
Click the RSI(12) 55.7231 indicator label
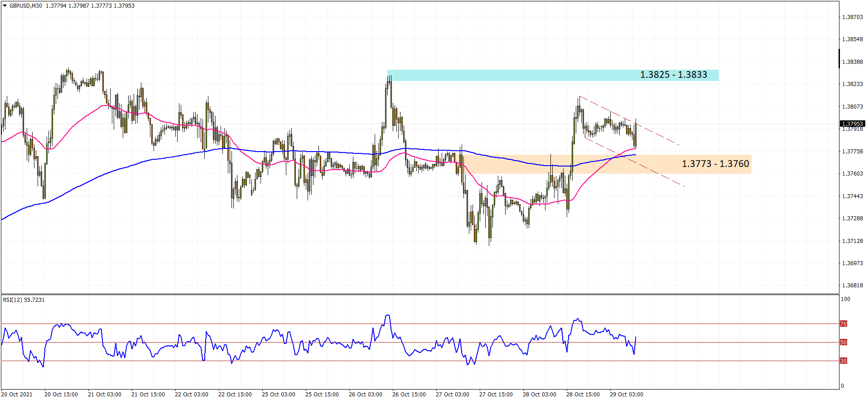pyautogui.click(x=24, y=300)
